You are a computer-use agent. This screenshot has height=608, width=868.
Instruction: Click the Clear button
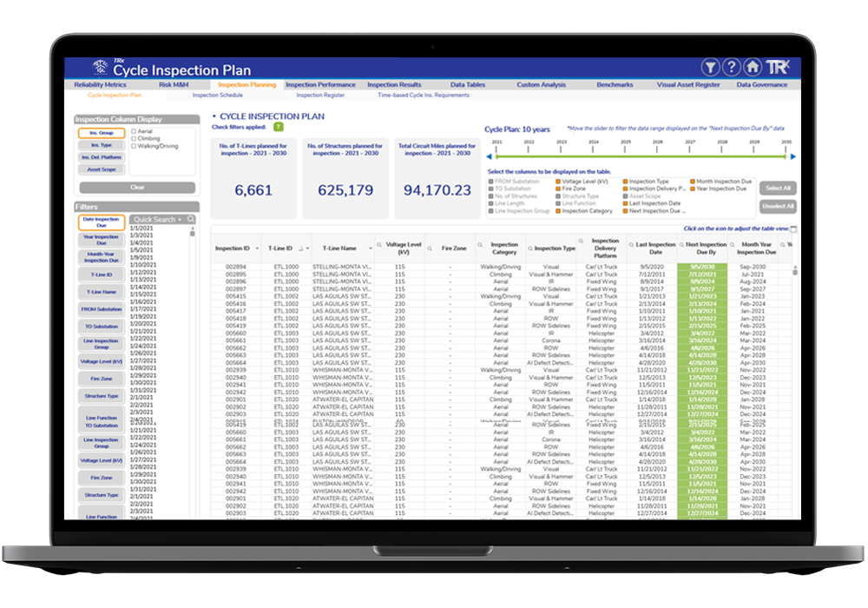tap(137, 187)
